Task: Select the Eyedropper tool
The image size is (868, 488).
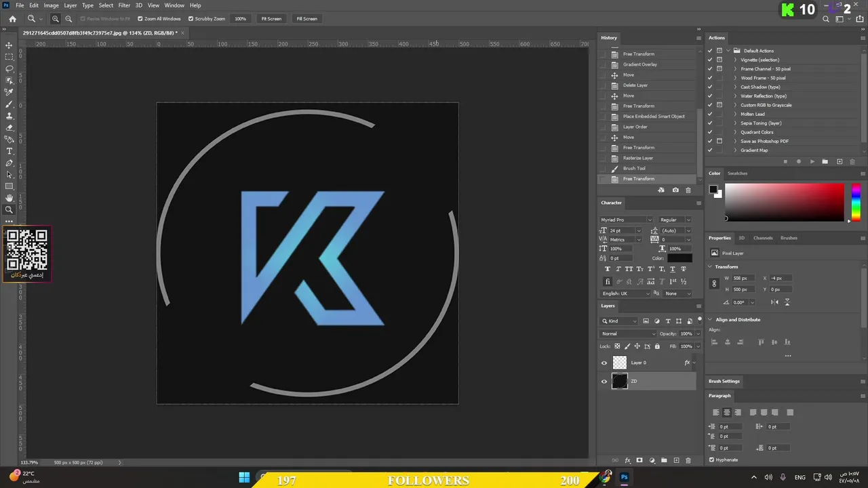Action: point(9,92)
